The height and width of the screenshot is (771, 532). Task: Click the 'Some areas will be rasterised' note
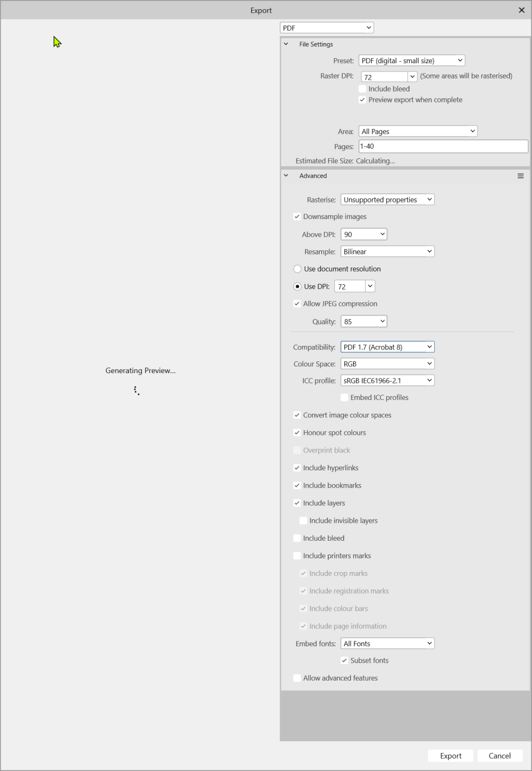point(466,76)
